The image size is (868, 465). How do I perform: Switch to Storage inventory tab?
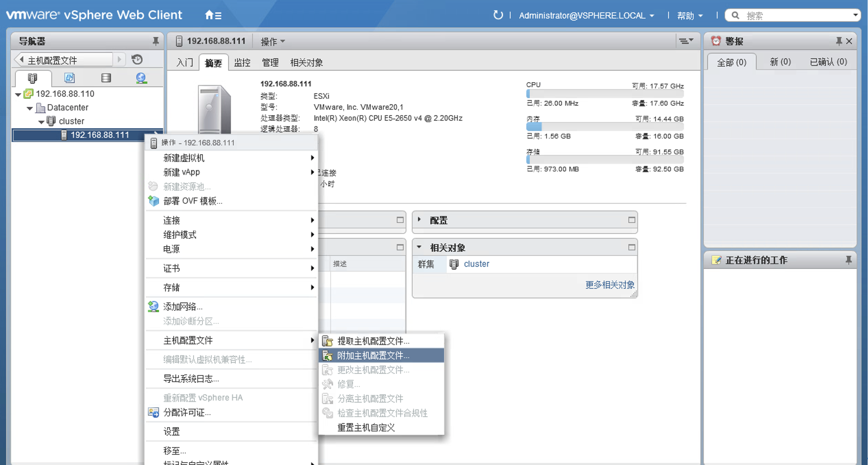pyautogui.click(x=106, y=78)
